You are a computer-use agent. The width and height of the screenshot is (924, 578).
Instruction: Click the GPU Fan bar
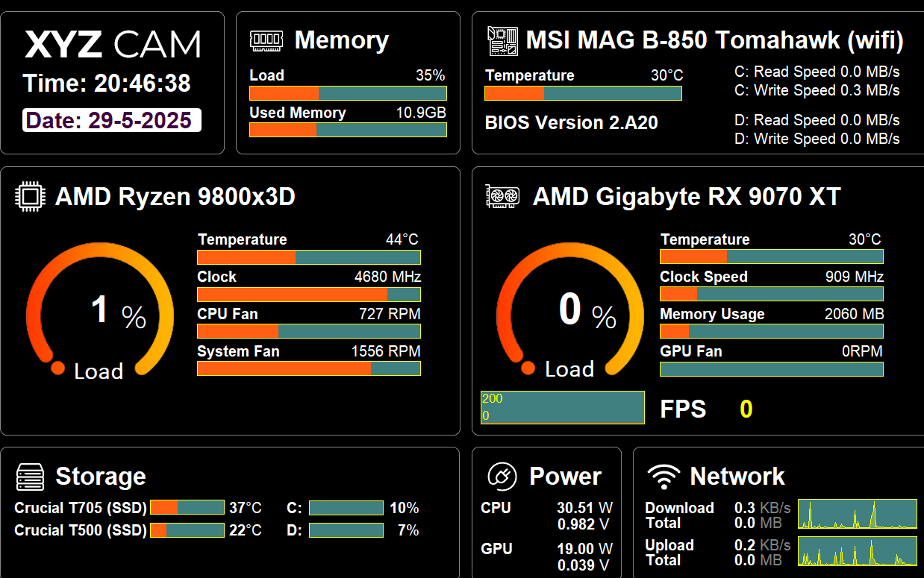point(772,369)
